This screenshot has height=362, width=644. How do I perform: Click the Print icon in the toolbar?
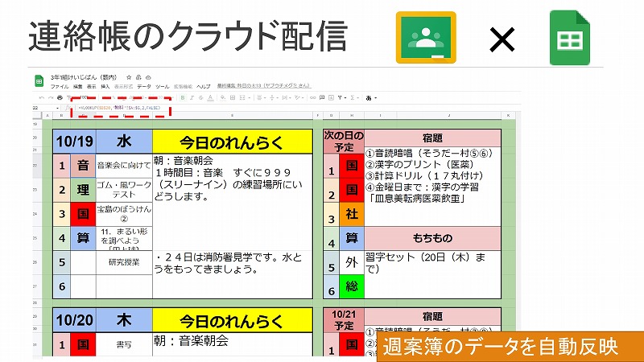[60, 97]
